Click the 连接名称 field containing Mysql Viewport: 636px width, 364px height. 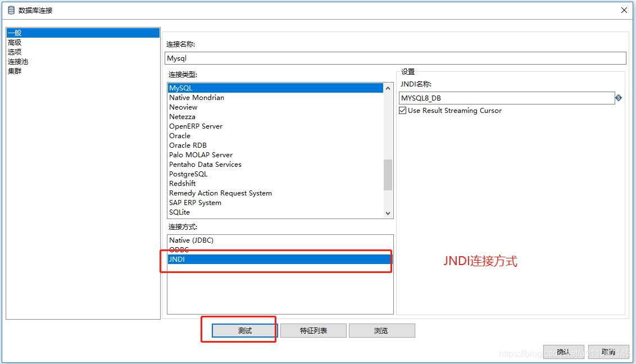396,58
